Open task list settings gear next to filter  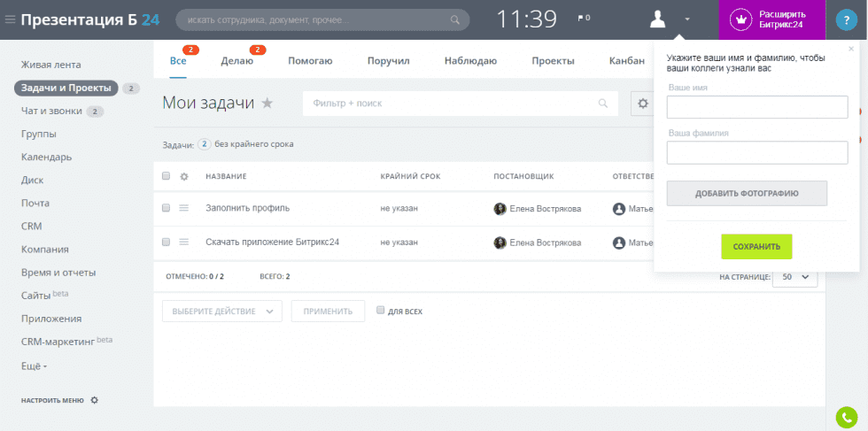643,104
